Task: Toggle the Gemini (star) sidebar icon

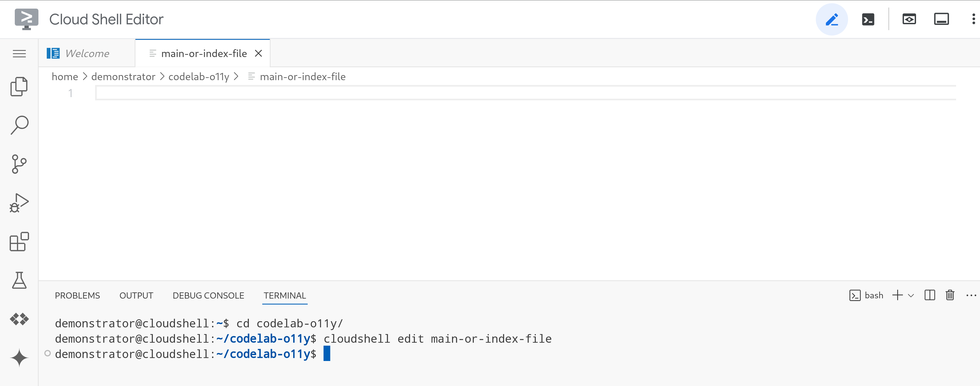Action: pyautogui.click(x=19, y=357)
